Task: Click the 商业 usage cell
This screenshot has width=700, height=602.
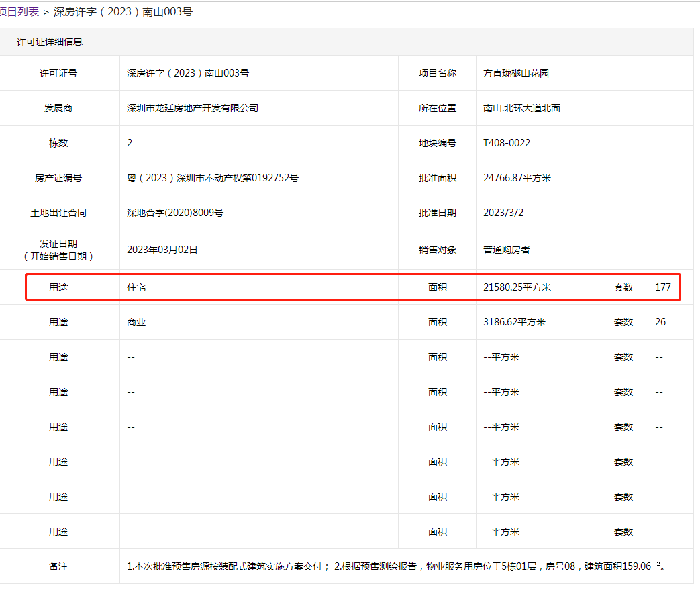Action: (136, 322)
